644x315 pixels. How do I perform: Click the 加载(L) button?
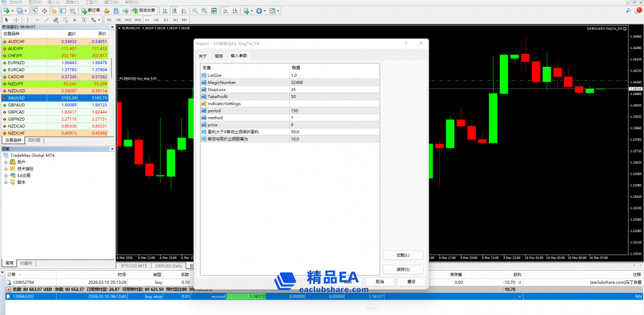coord(403,255)
